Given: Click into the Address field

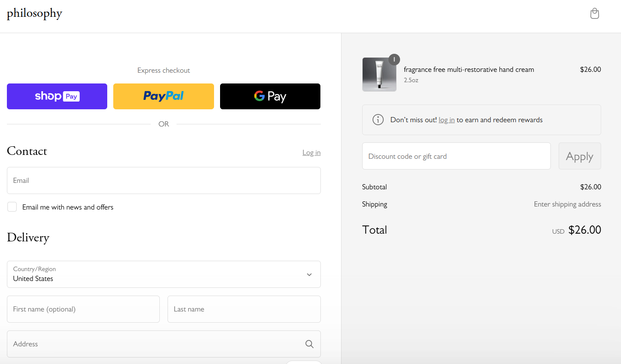Looking at the screenshot, I should (155, 344).
